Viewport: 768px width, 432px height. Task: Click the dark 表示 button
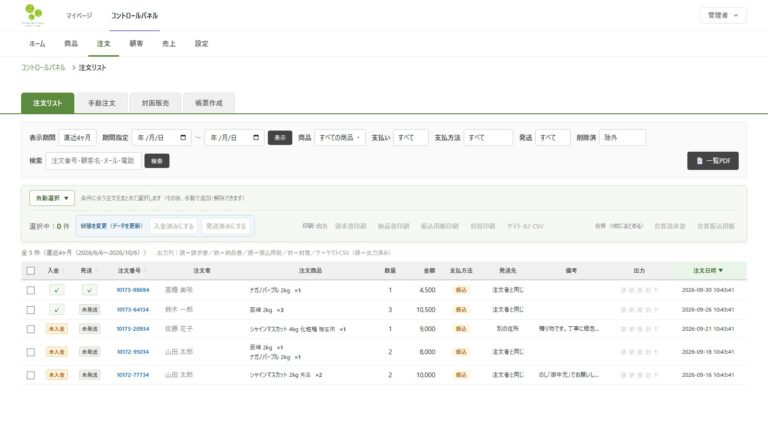280,138
